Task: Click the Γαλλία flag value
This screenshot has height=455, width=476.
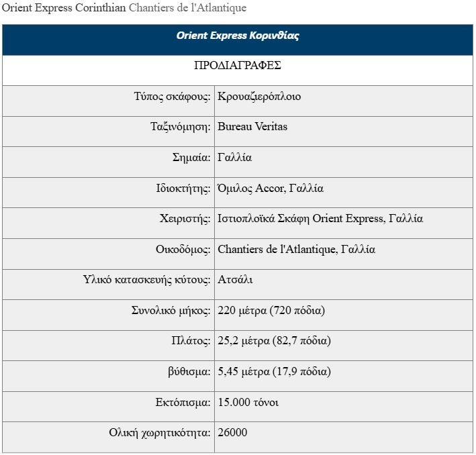Action: point(235,158)
